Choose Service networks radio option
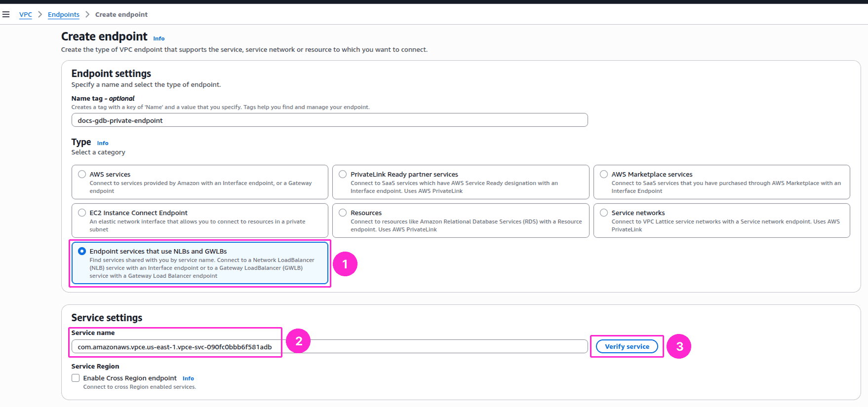Image resolution: width=868 pixels, height=407 pixels. [603, 213]
